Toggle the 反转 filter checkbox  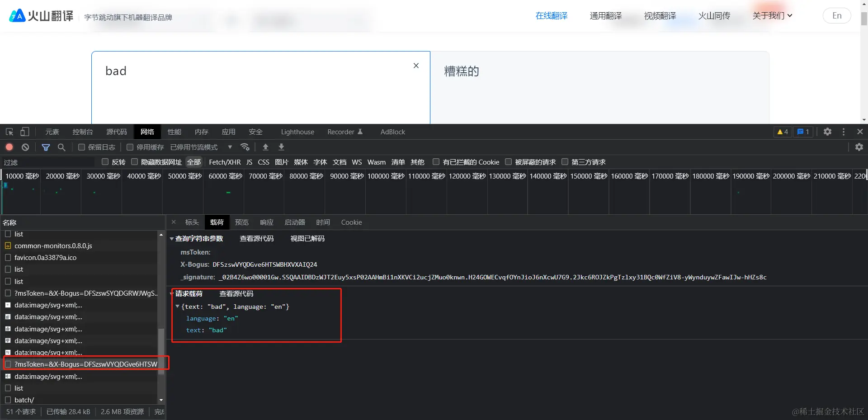click(x=105, y=162)
